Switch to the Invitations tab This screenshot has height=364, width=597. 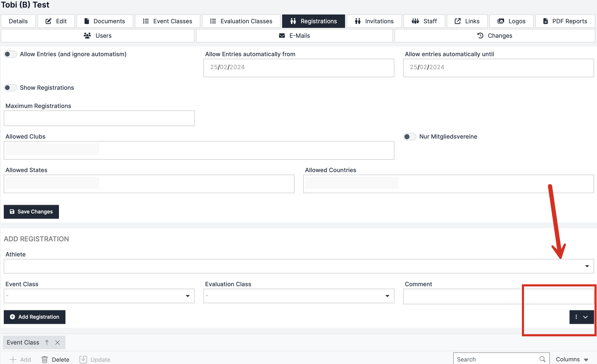click(x=374, y=21)
